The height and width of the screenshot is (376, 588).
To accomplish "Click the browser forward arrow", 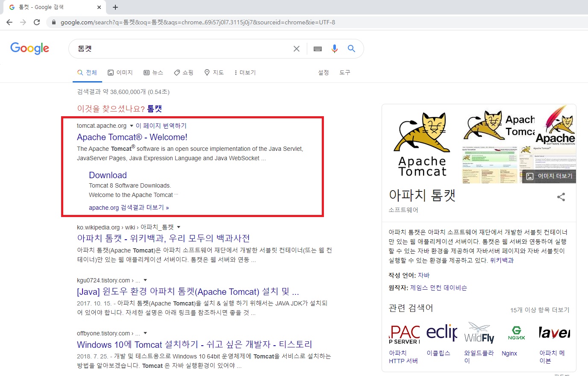I will pos(23,22).
